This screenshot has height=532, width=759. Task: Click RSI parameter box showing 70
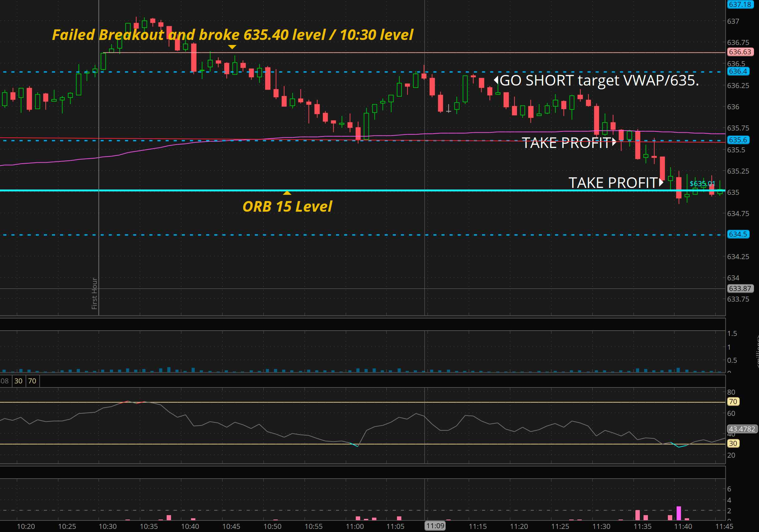[x=32, y=381]
